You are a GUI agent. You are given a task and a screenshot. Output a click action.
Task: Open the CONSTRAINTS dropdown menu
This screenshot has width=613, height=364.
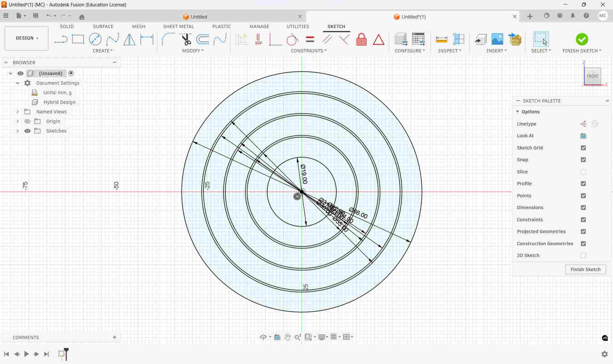coord(308,51)
